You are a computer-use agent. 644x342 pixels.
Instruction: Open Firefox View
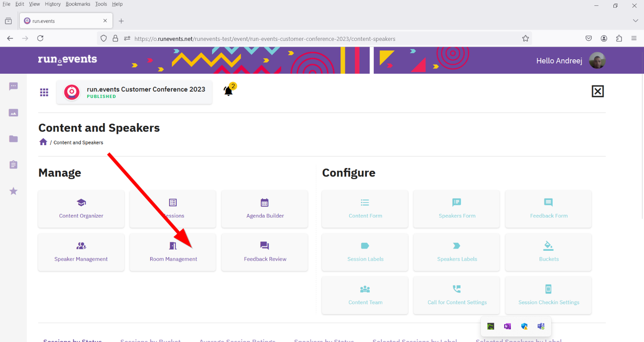(8, 21)
